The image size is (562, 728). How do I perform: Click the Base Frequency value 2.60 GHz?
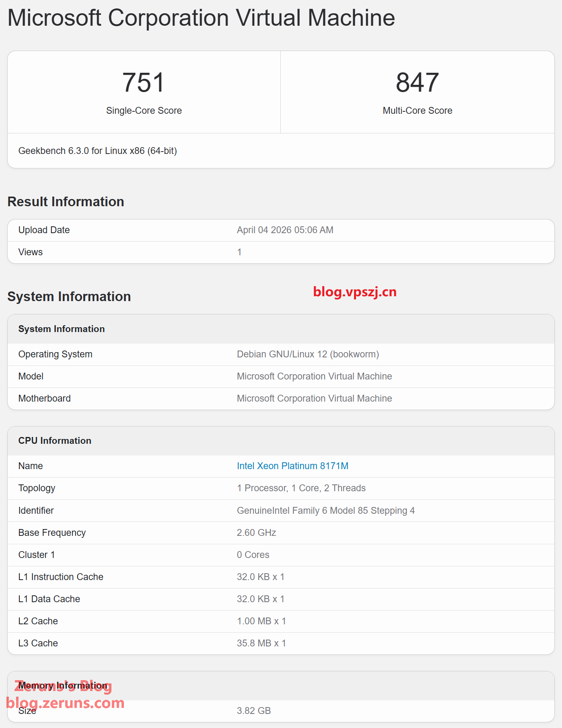tap(256, 533)
